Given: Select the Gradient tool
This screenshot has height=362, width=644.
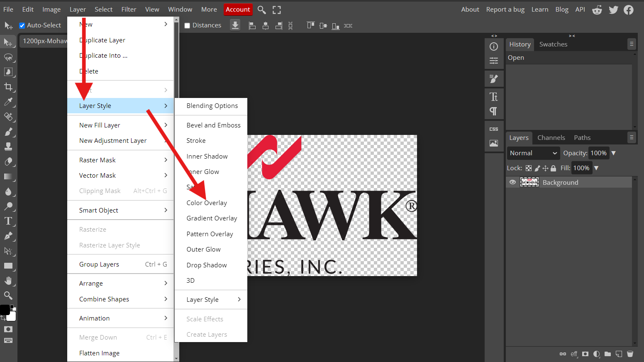Looking at the screenshot, I should (8, 176).
